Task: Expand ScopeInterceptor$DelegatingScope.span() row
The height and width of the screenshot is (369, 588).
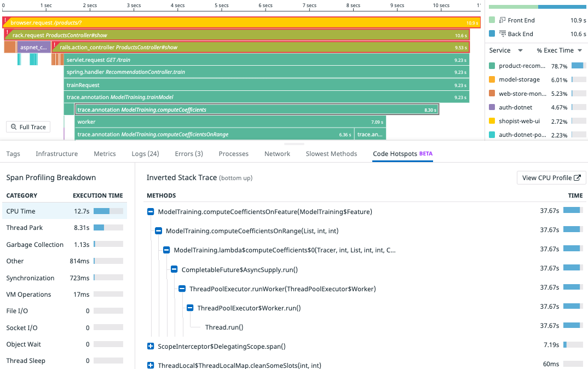Action: tap(151, 346)
